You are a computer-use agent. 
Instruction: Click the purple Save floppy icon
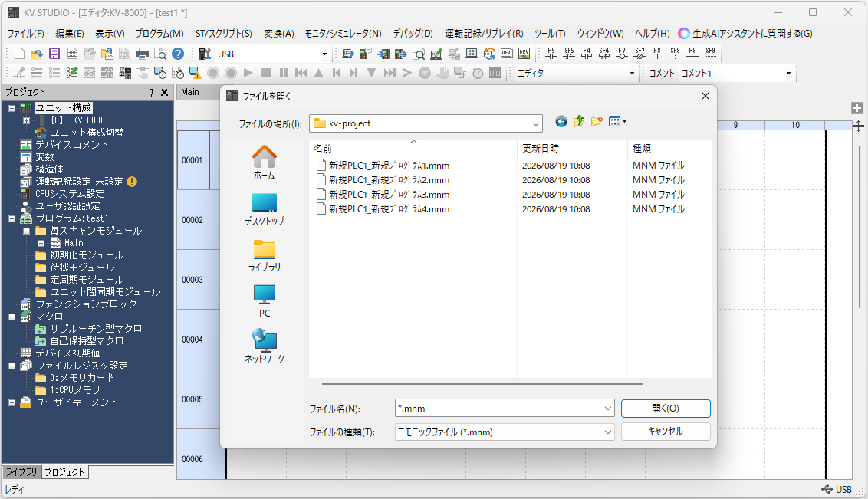click(x=54, y=54)
